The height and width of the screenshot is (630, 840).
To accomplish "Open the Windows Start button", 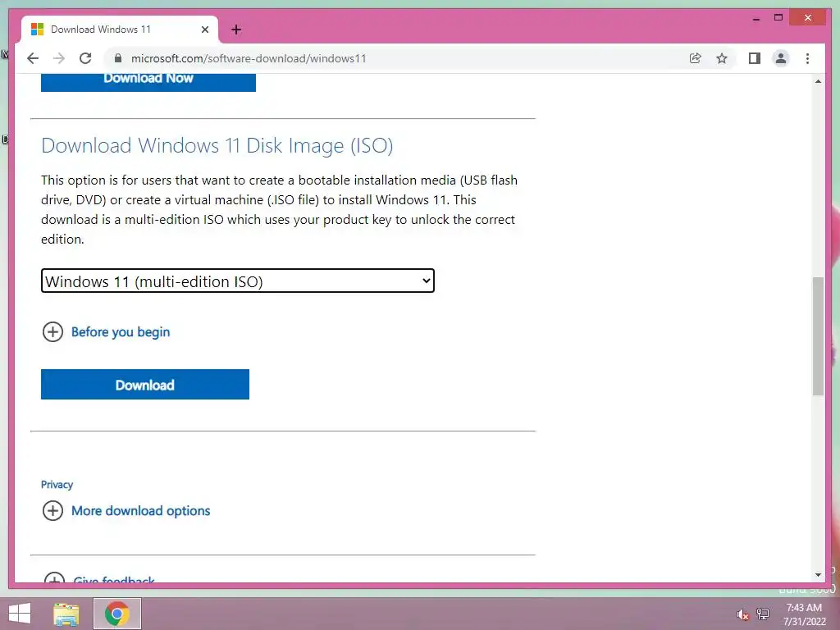I will (20, 614).
